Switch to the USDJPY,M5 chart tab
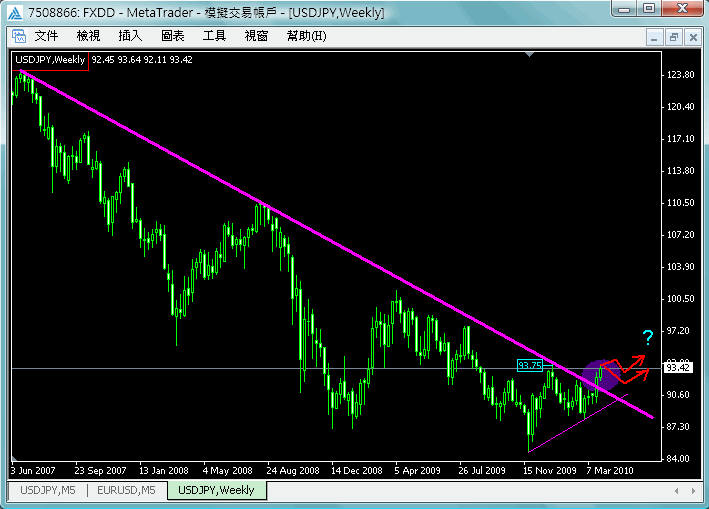 [x=48, y=490]
